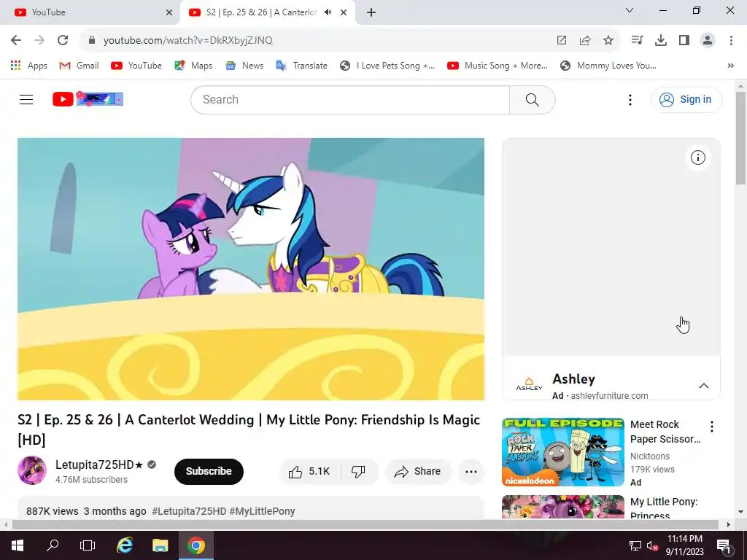Open muted volume tray icon
The image size is (747, 560).
point(652,545)
